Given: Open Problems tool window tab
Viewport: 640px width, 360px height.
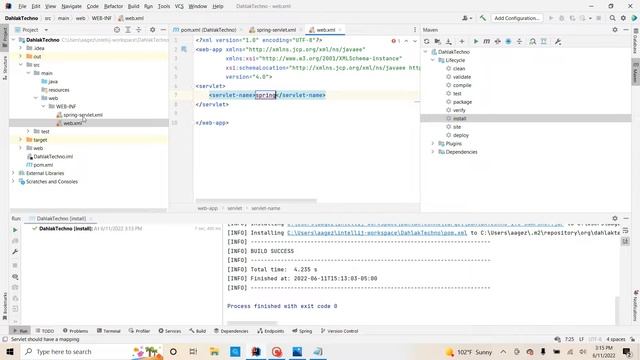Looking at the screenshot, I should click(76, 331).
